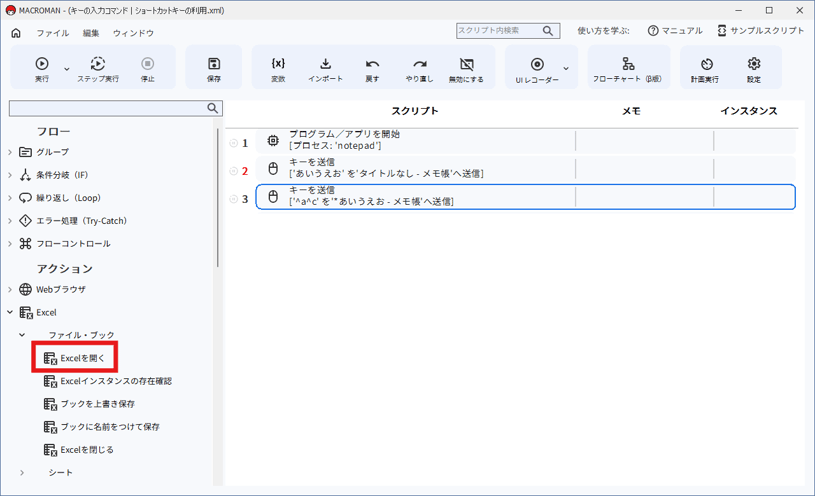Start ステップ実行 step execution
The width and height of the screenshot is (815, 496).
(x=98, y=69)
